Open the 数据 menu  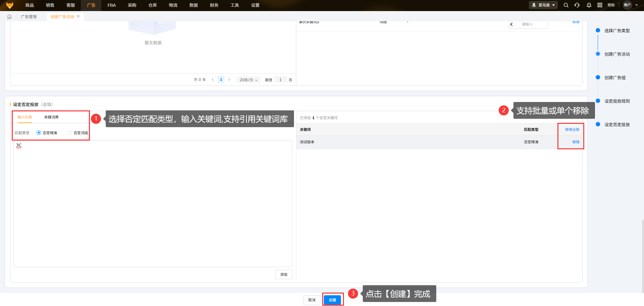(193, 5)
